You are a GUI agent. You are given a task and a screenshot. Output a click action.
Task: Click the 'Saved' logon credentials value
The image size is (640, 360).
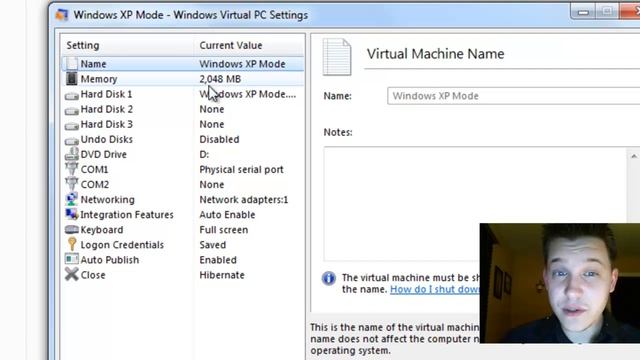tap(213, 245)
